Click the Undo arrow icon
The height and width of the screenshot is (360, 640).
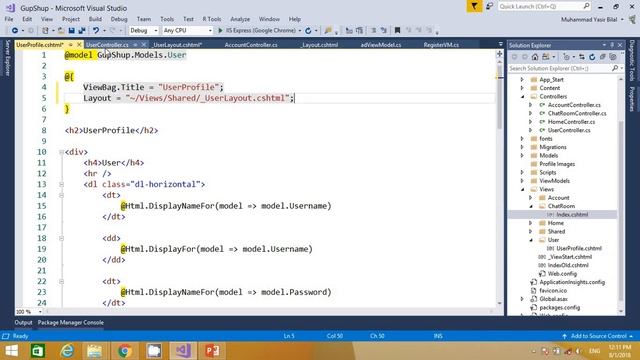[96, 31]
